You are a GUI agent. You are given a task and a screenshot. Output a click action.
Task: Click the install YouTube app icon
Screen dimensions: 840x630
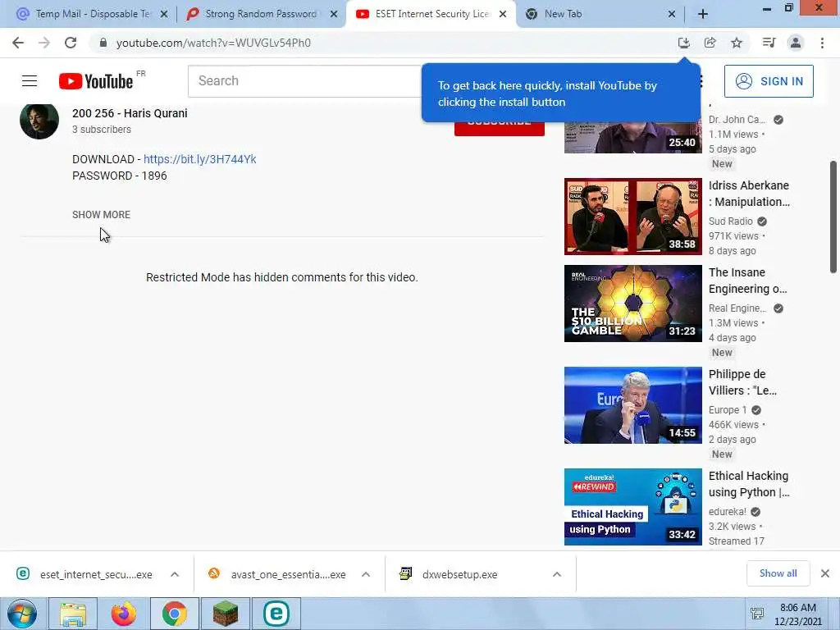(x=683, y=43)
